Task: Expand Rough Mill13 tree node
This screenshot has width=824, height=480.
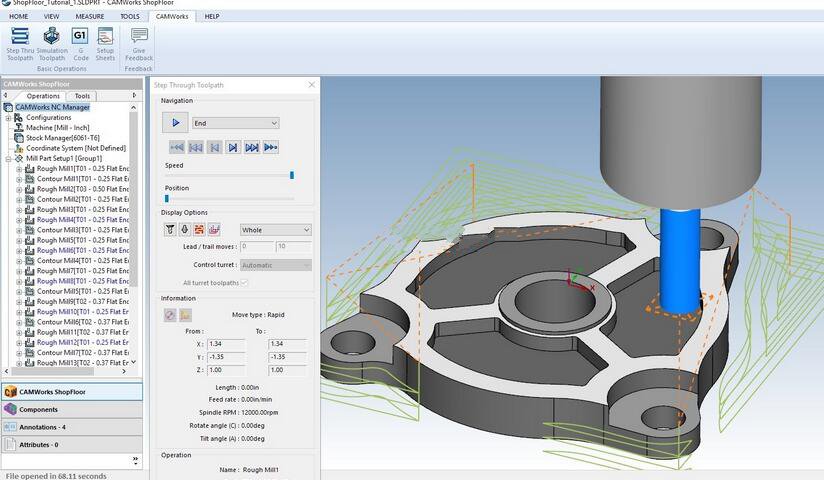Action: pyautogui.click(x=19, y=363)
